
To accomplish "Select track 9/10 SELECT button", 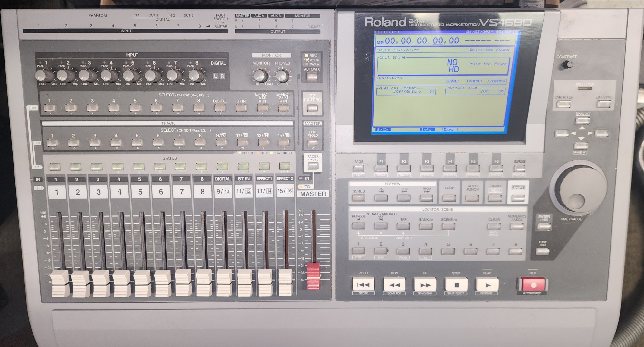I will 221,142.
